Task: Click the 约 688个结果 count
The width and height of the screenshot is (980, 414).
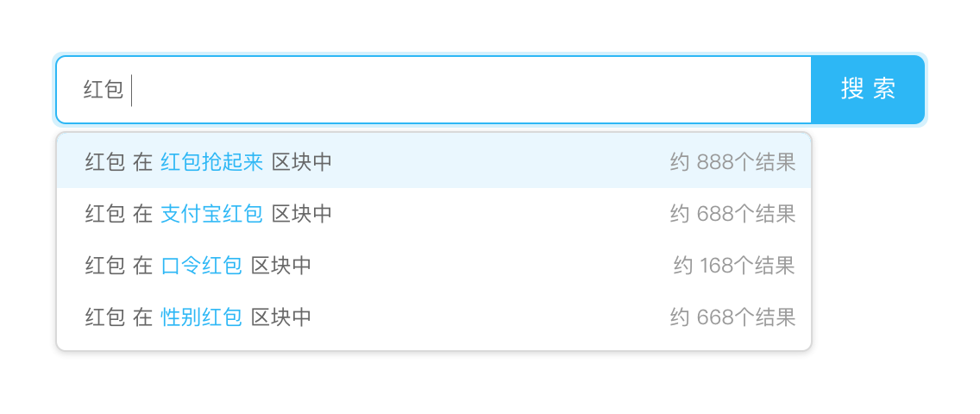Action: pos(732,214)
